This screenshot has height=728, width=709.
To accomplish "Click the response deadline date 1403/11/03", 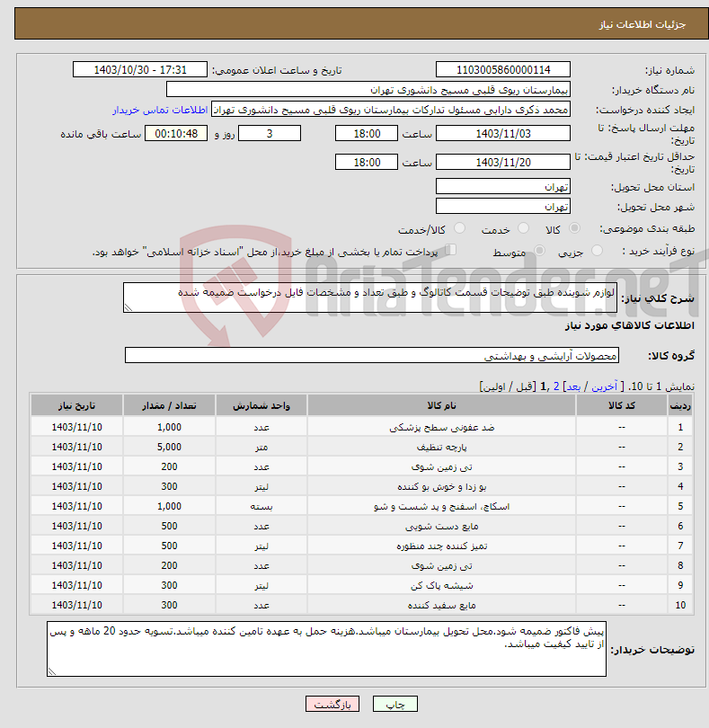I will pos(503,134).
